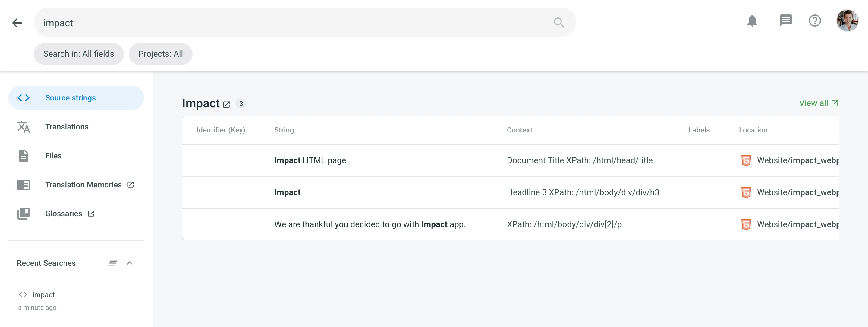Open Glossaries link

click(x=64, y=214)
